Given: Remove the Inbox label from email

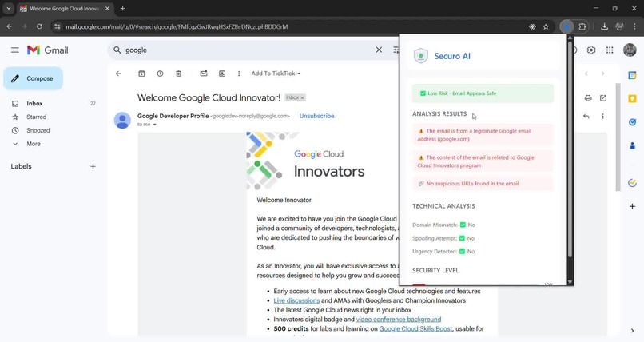Looking at the screenshot, I should (303, 97).
